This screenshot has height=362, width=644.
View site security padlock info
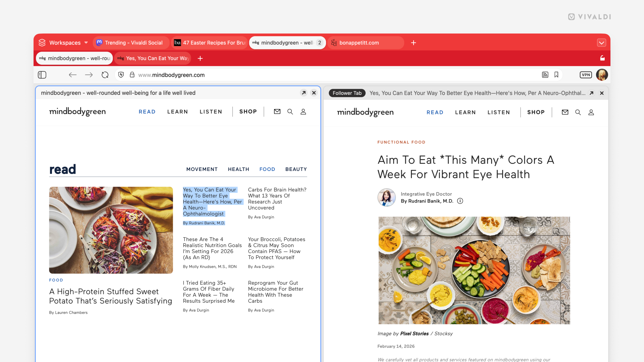click(x=132, y=75)
